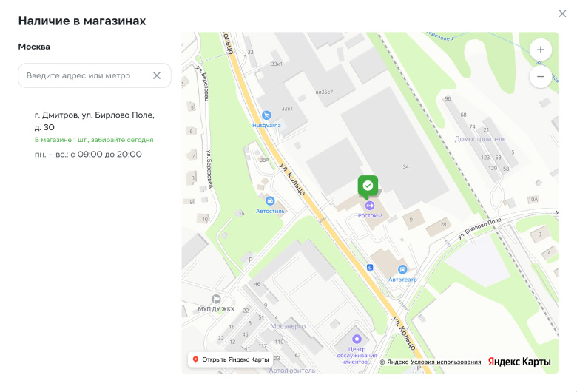The height and width of the screenshot is (392, 577).
Task: Select the Дмитров Бирлово Поле store address
Action: point(95,121)
